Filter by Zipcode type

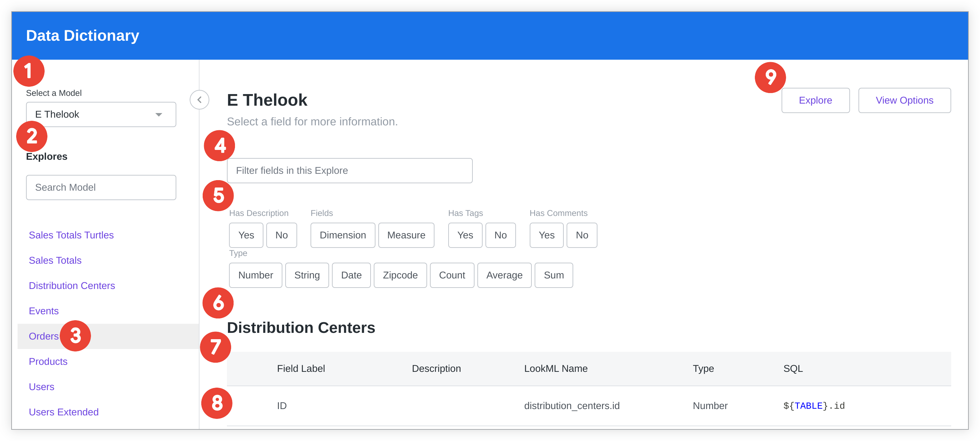click(x=400, y=275)
